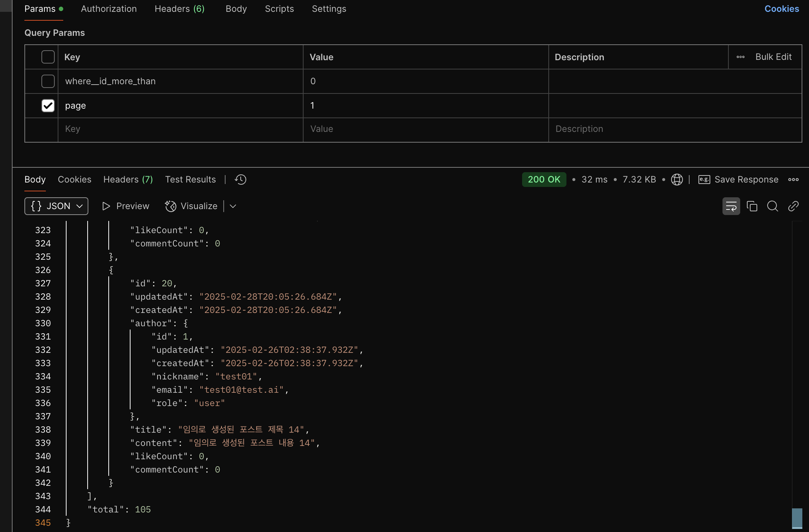Enable the where__id_more_than parameter checkbox
Screen dimensions: 809x532
click(48, 81)
